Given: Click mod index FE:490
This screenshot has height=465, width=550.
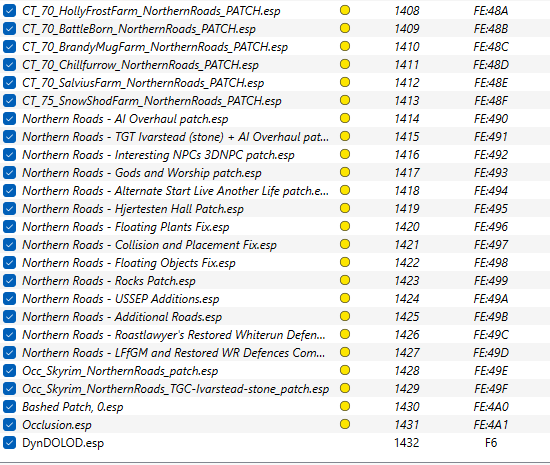Looking at the screenshot, I should [x=491, y=119].
